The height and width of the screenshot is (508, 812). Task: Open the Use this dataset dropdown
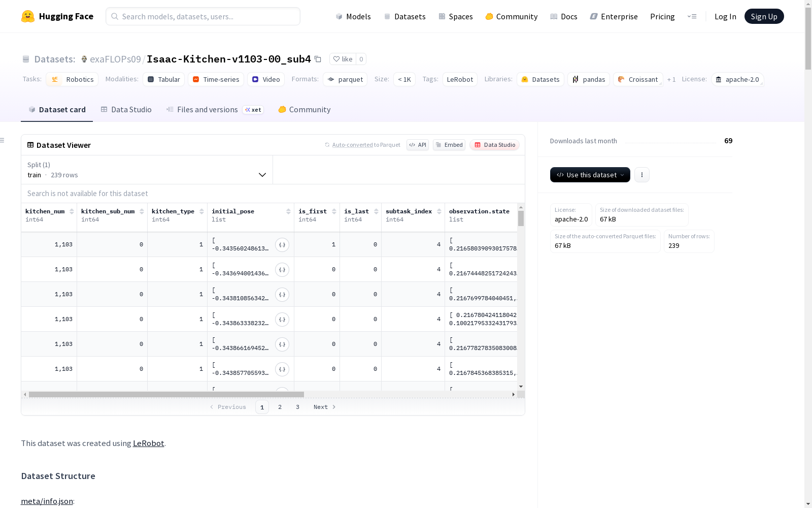click(x=590, y=175)
